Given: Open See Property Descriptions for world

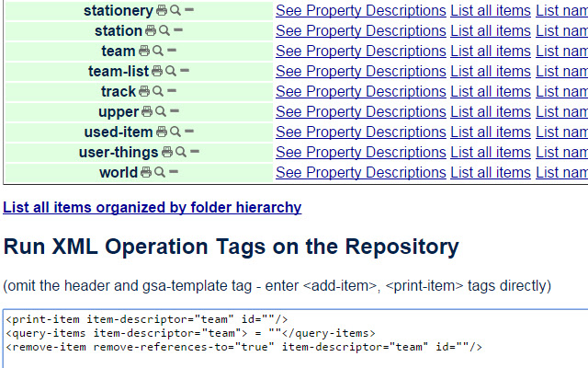Looking at the screenshot, I should pyautogui.click(x=361, y=173).
